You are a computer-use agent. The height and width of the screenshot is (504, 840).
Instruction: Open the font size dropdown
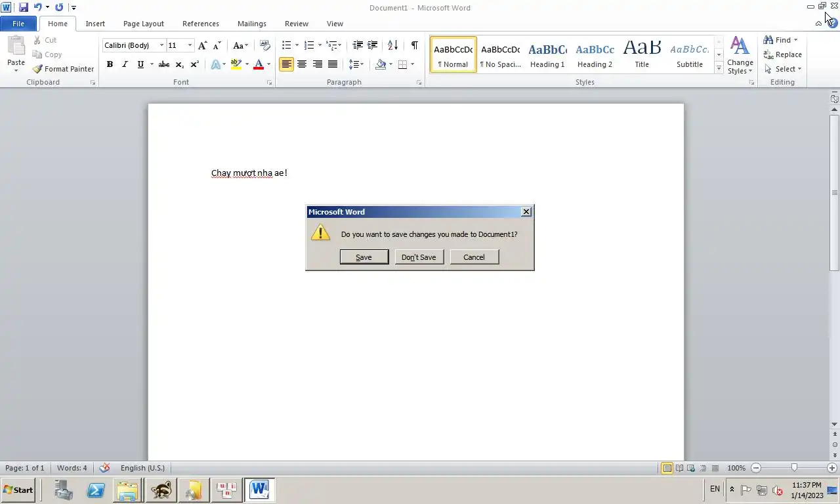(190, 45)
